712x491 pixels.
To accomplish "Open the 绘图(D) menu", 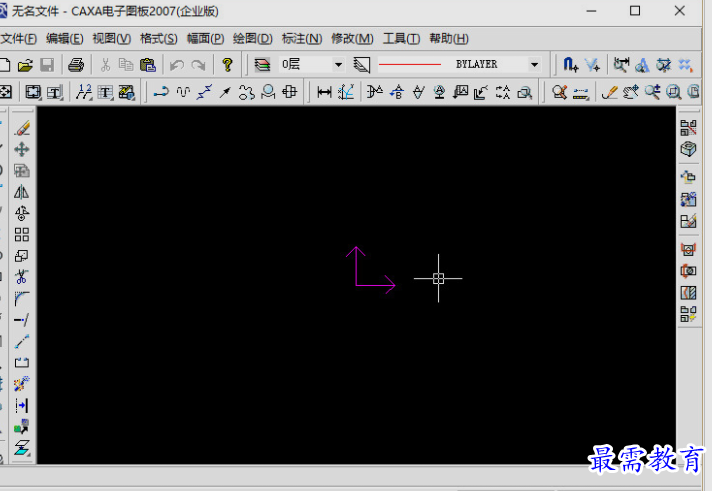I will point(252,39).
